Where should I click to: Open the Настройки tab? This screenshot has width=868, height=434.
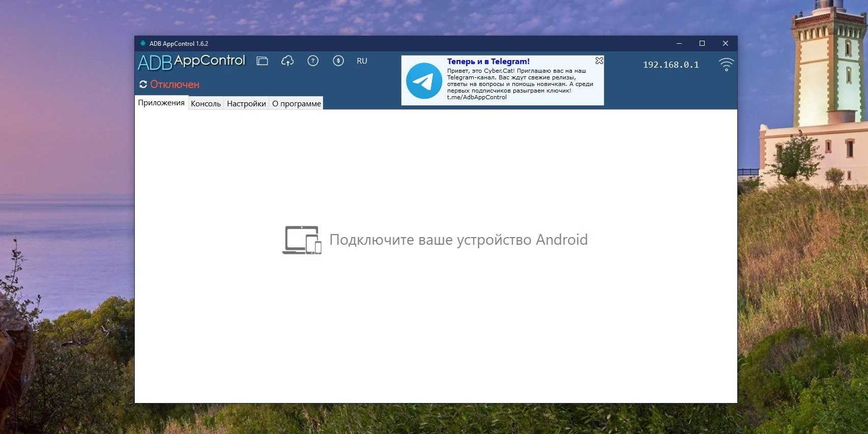pos(246,104)
